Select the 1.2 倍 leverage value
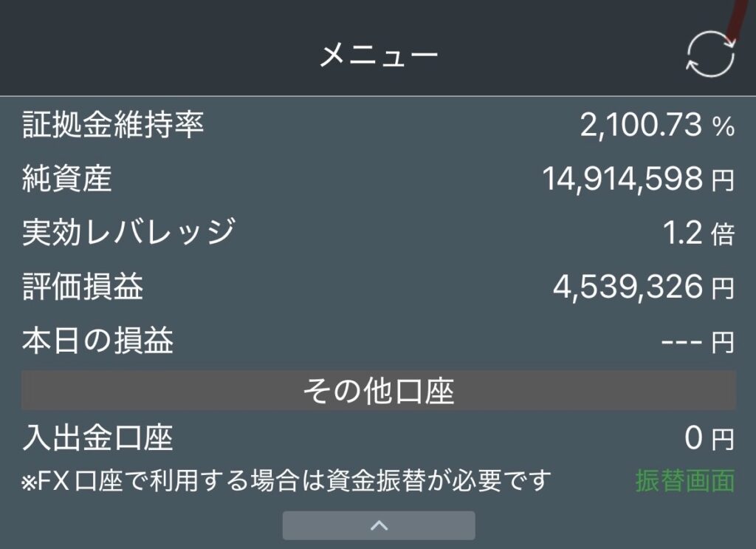This screenshot has height=549, width=756. [x=698, y=233]
